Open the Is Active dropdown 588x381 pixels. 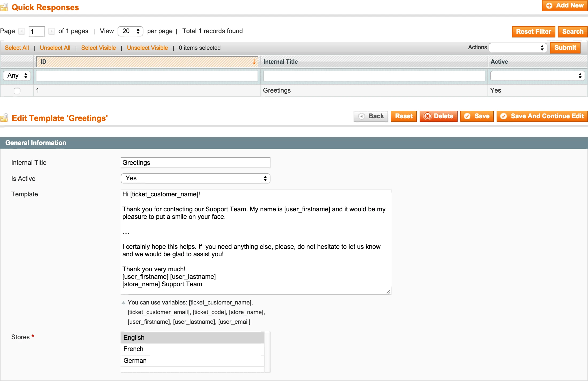pyautogui.click(x=195, y=178)
